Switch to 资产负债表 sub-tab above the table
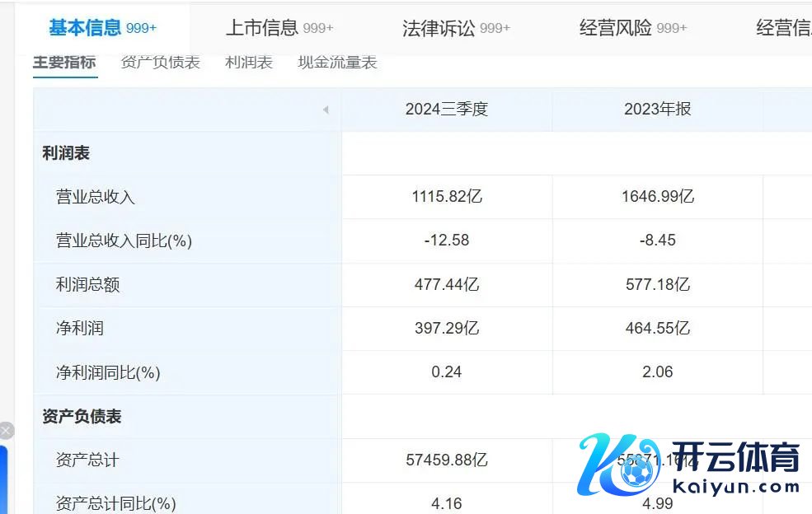 pos(160,63)
